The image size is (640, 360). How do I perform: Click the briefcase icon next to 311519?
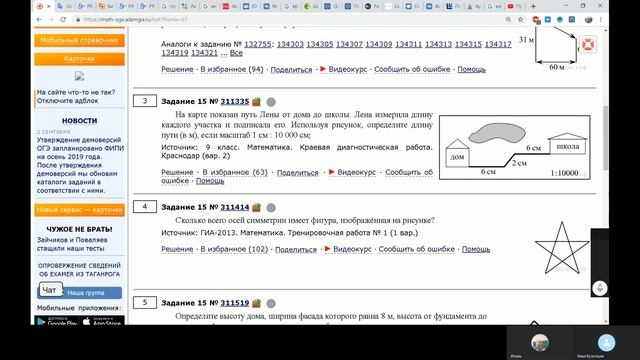[x=256, y=303]
